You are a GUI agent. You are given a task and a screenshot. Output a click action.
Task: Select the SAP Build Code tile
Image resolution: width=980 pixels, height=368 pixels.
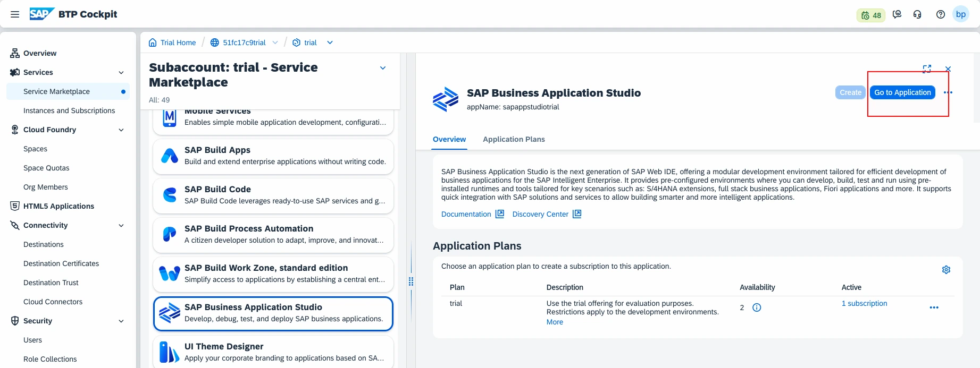[273, 195]
